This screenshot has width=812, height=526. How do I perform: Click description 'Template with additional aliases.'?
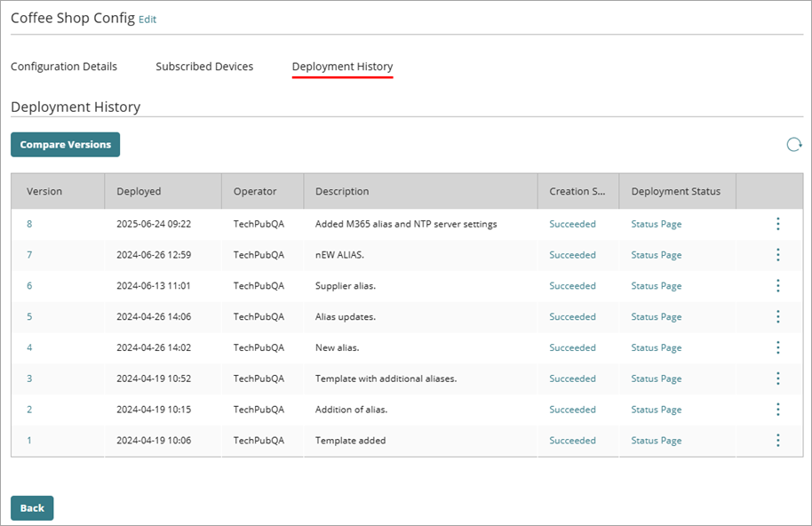point(386,379)
